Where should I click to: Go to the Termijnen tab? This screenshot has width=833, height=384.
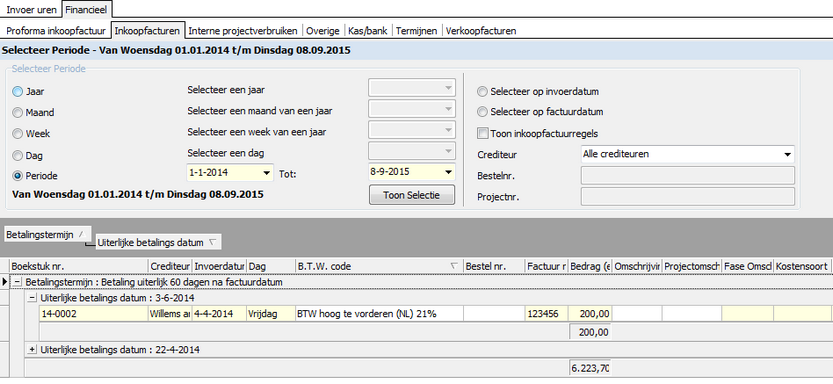pos(416,31)
